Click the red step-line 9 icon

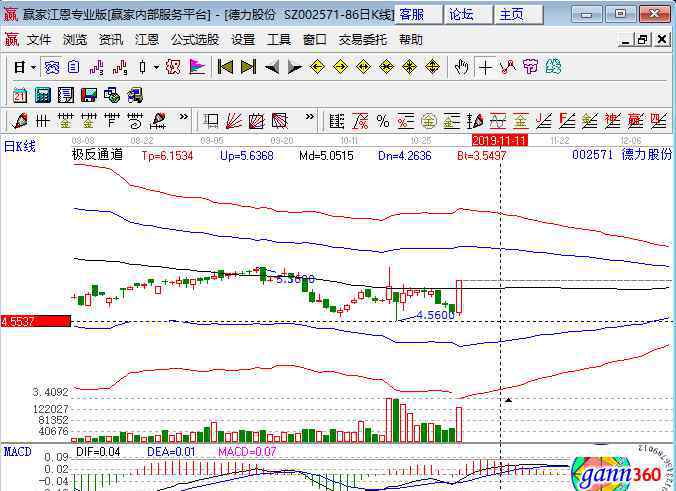(120, 67)
